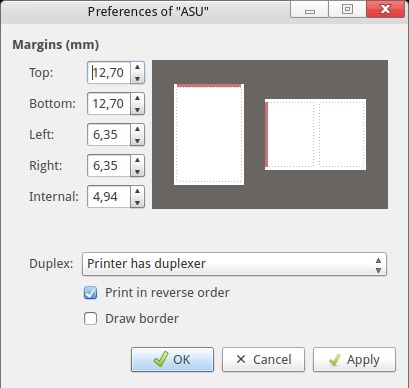Enable the Draw border checkbox
This screenshot has height=388, width=409.
tap(90, 318)
